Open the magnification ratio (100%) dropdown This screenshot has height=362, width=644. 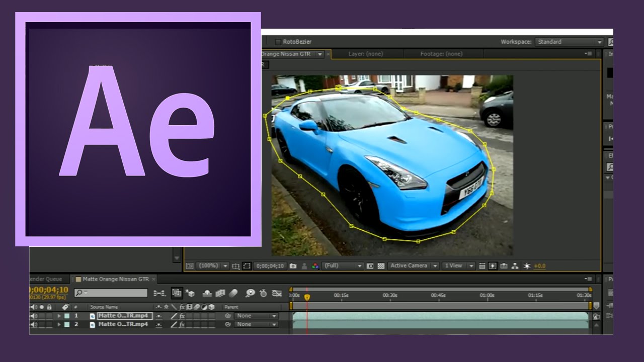[x=212, y=266]
